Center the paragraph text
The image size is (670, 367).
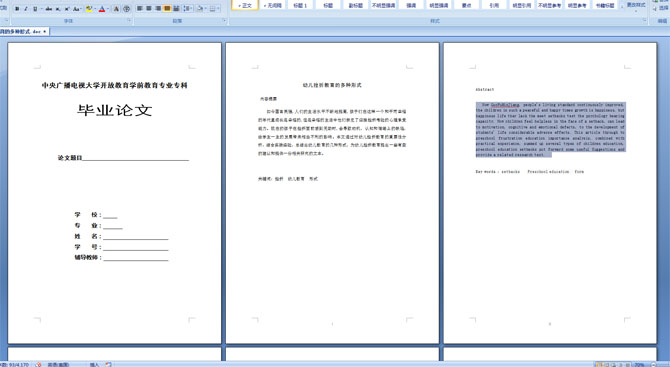click(149, 9)
